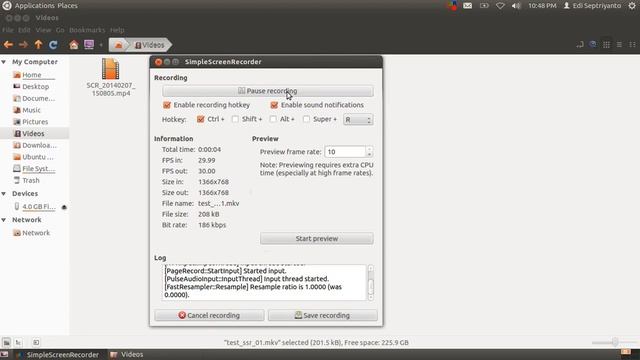Open Trash in the sidebar
The image size is (640, 360).
click(x=31, y=180)
